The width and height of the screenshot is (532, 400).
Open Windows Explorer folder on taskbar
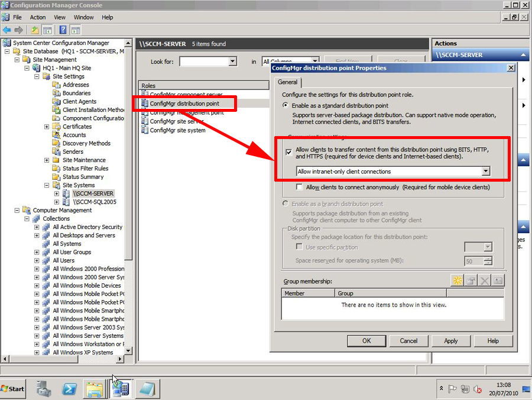click(x=95, y=389)
